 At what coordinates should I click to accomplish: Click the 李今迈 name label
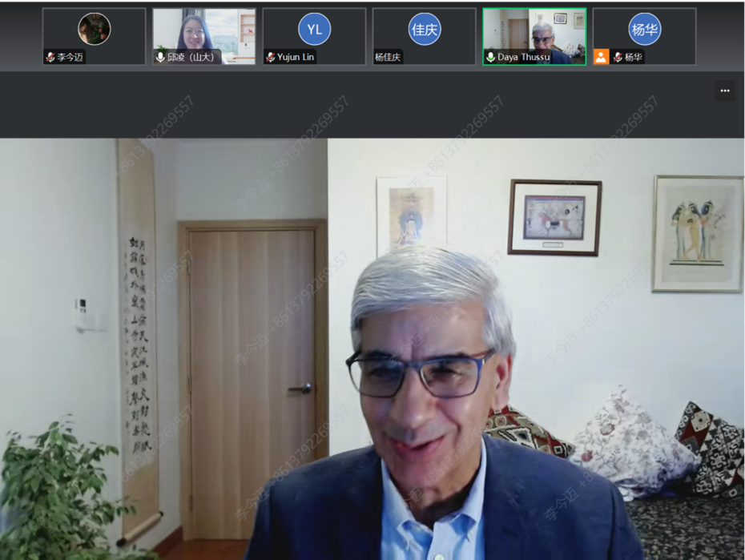(70, 58)
